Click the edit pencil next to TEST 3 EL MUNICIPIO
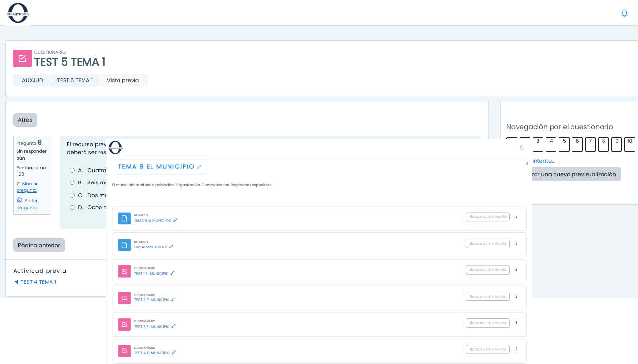The width and height of the screenshot is (638, 364). point(174,327)
